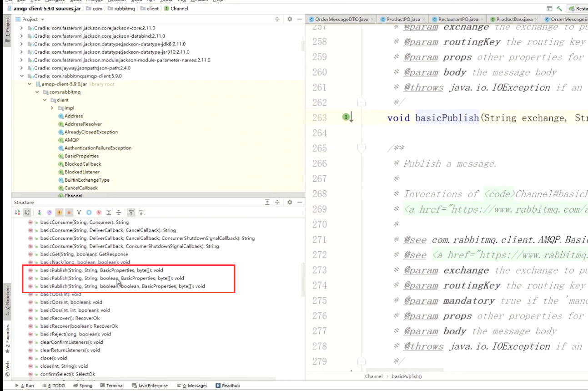Toggle Show Anonymous Classes in Structure toolbar

click(x=89, y=213)
